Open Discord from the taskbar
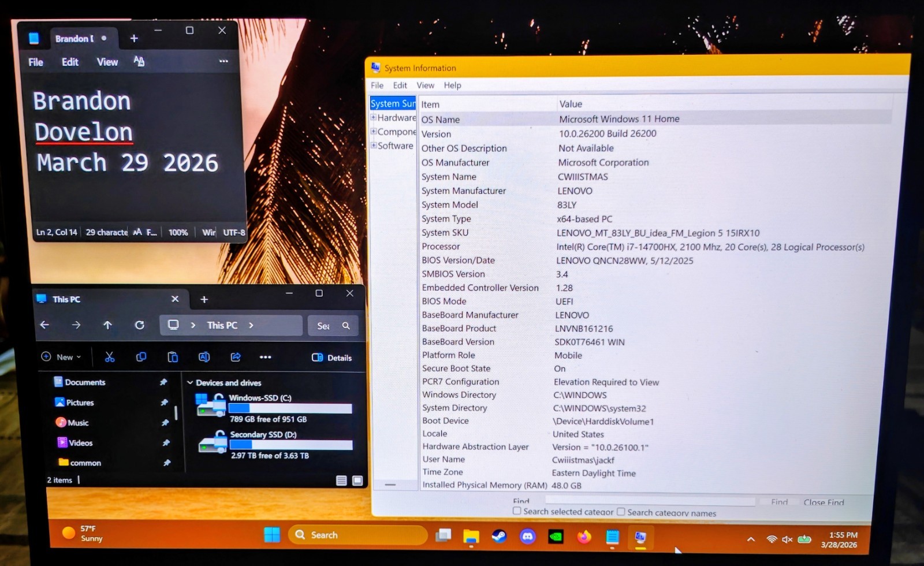Image resolution: width=924 pixels, height=566 pixels. coord(527,537)
